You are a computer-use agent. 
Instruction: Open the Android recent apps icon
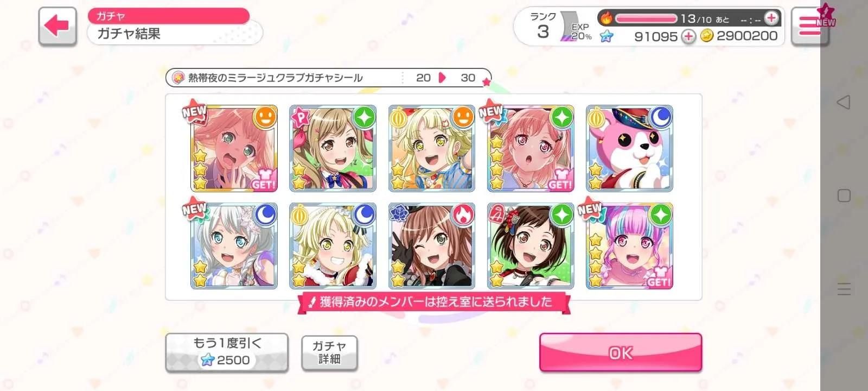pos(844,289)
